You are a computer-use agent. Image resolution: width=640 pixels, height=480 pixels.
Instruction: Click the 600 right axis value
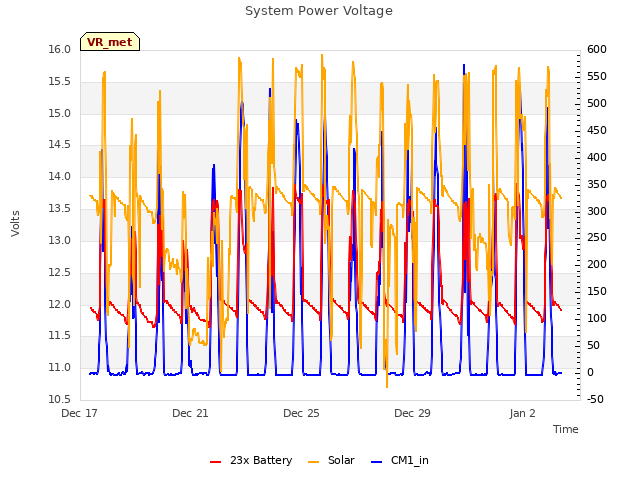(x=597, y=49)
